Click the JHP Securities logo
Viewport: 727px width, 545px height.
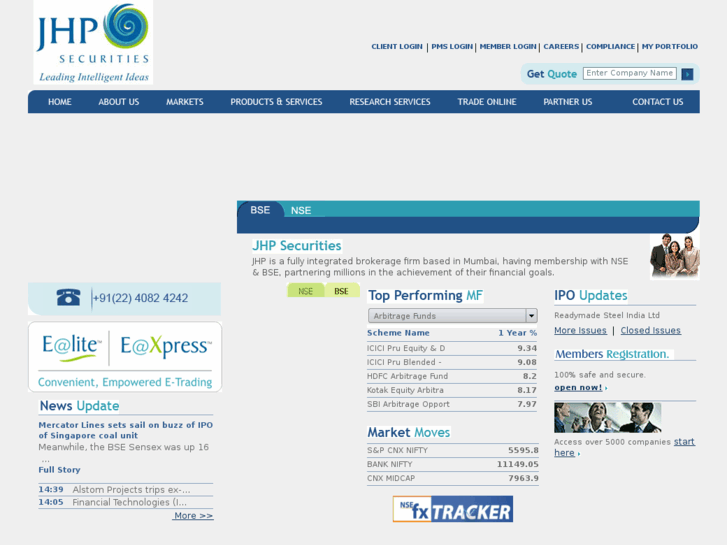coord(93,42)
